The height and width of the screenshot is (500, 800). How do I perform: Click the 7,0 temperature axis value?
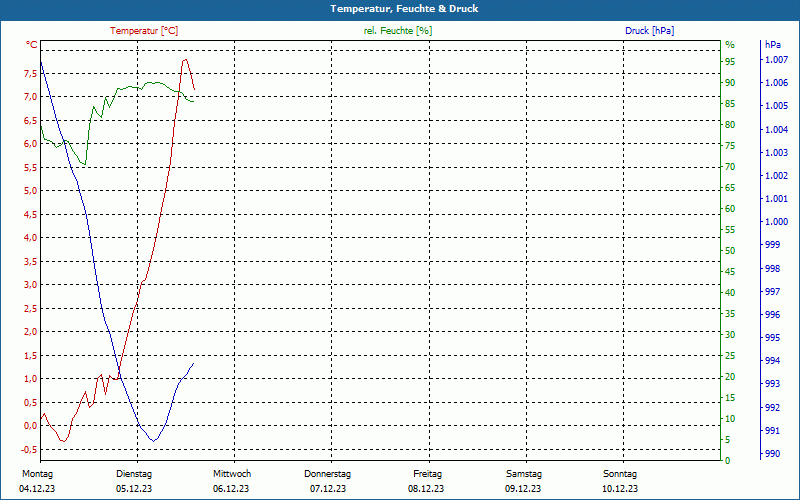(31, 97)
